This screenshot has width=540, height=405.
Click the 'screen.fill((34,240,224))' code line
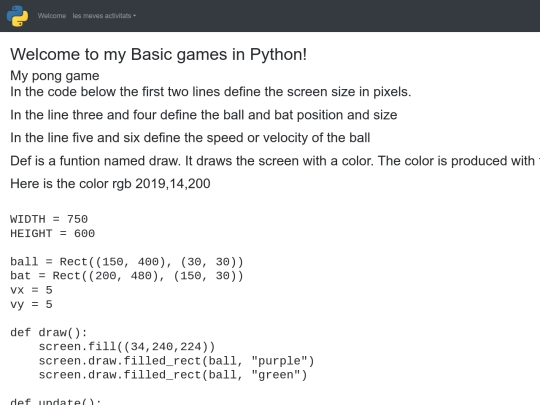127,346
